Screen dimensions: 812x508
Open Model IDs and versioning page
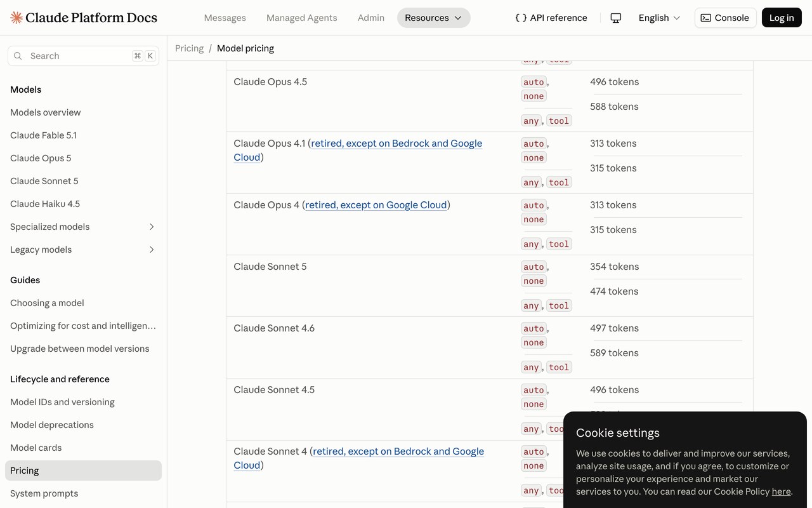(x=62, y=402)
